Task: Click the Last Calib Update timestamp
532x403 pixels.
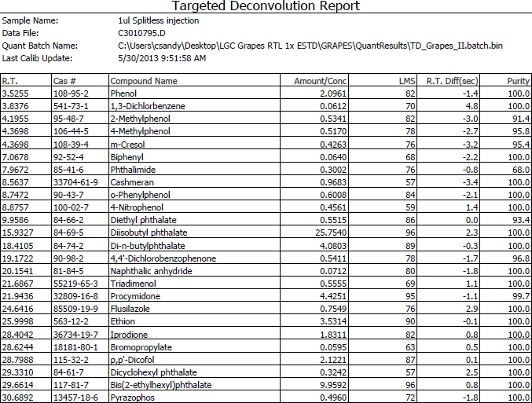Action: coord(161,58)
